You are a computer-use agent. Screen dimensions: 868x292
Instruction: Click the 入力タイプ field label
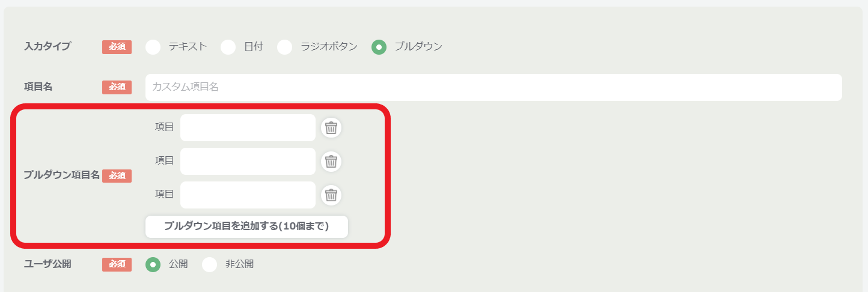(47, 46)
